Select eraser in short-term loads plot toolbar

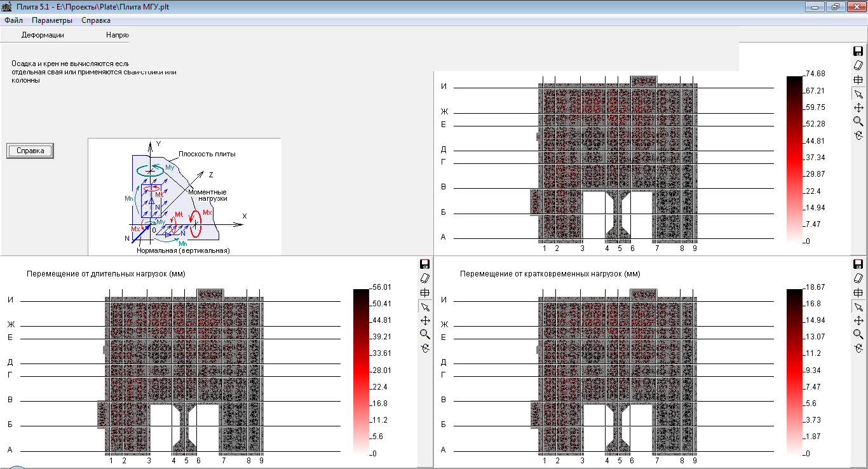858,278
